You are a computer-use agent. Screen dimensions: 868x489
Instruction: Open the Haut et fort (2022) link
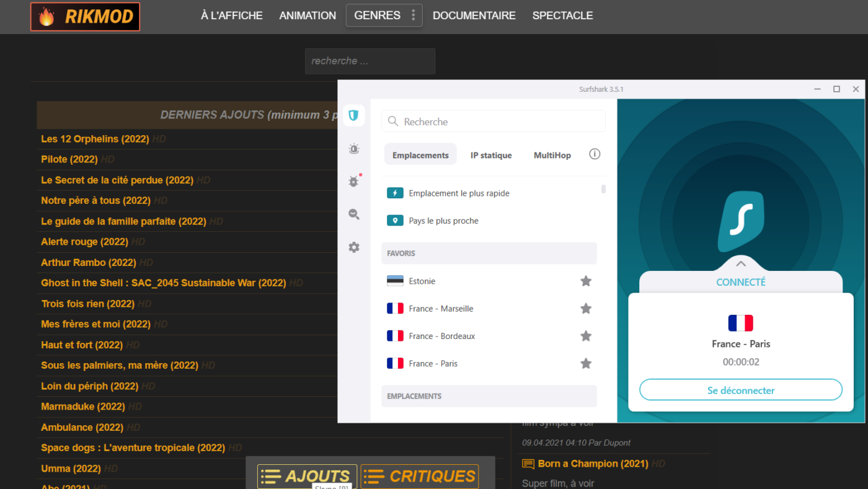[82, 345]
